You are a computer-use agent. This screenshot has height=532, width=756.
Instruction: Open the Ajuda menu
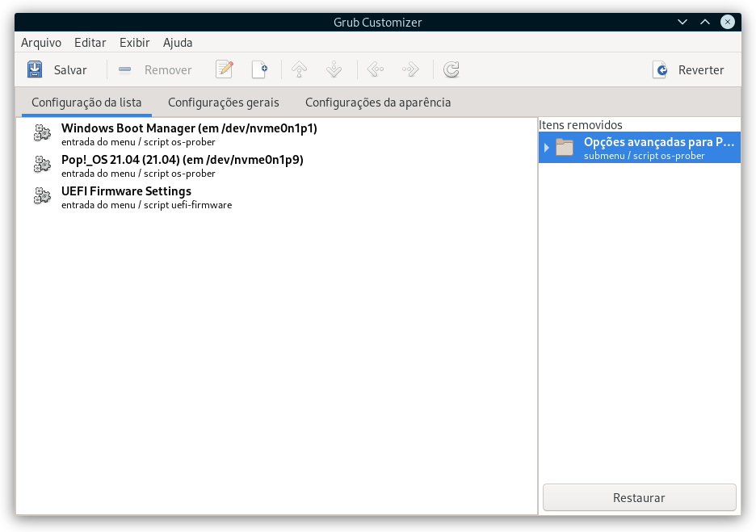(178, 43)
